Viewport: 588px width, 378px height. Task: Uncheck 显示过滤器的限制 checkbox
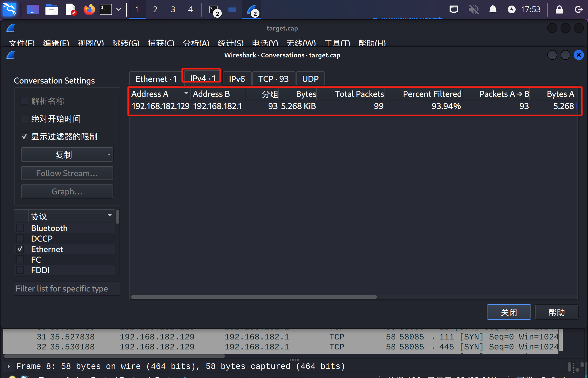click(x=24, y=136)
